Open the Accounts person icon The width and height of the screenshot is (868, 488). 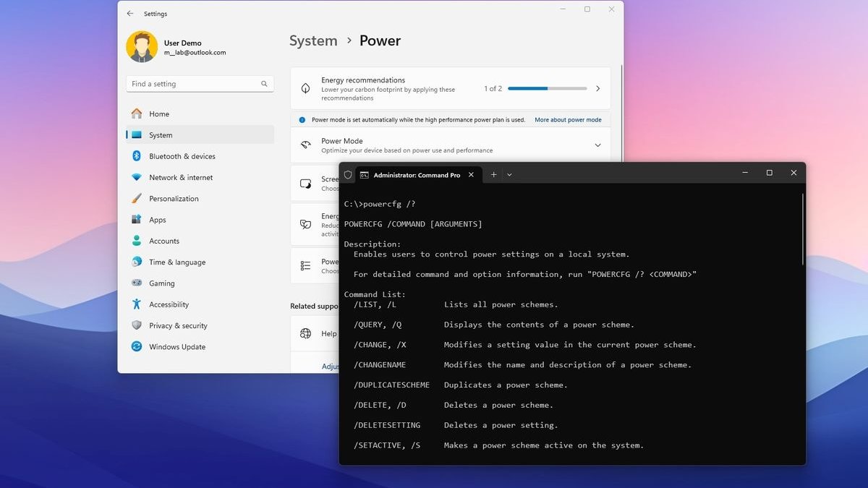click(137, 241)
